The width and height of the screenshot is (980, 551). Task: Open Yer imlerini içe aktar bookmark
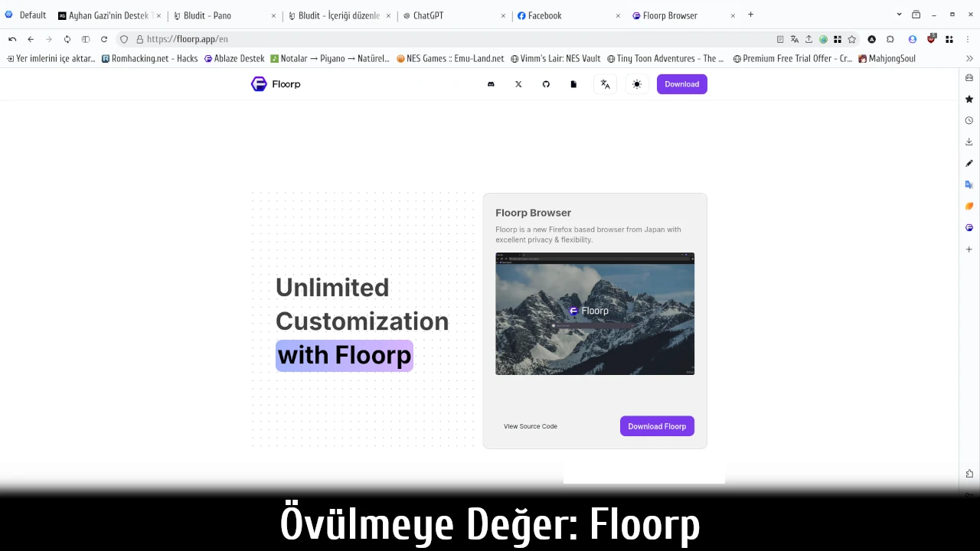point(51,58)
